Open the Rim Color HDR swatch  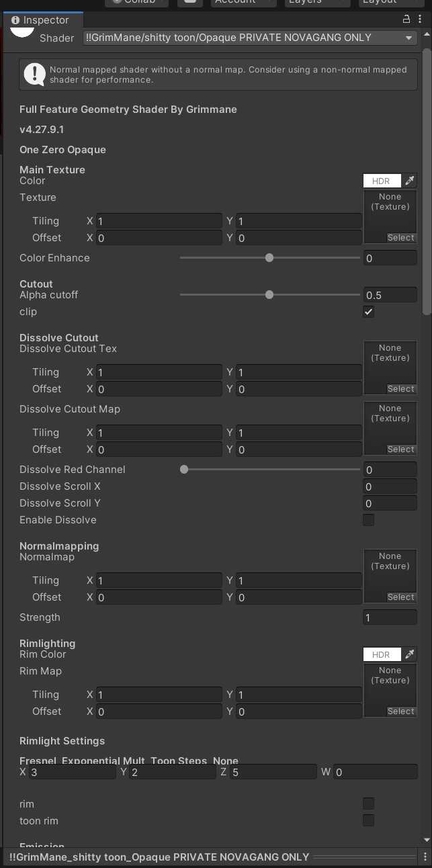(x=382, y=654)
